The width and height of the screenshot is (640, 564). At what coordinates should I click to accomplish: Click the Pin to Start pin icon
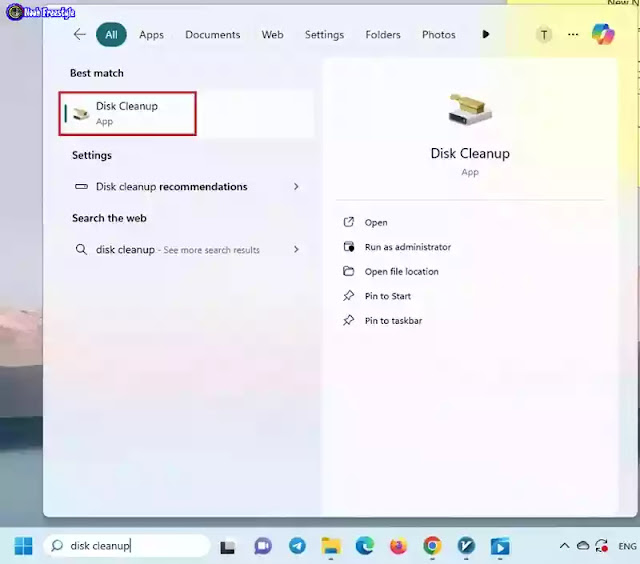349,295
